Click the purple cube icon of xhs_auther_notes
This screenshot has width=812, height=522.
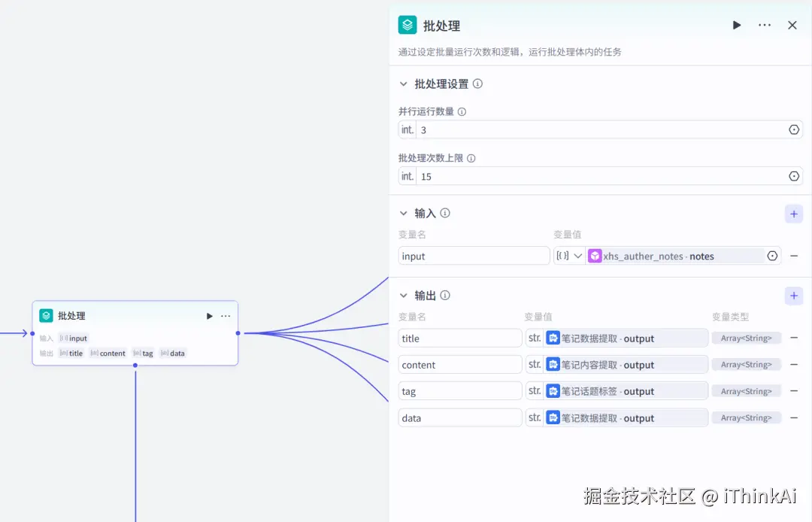[x=595, y=256]
